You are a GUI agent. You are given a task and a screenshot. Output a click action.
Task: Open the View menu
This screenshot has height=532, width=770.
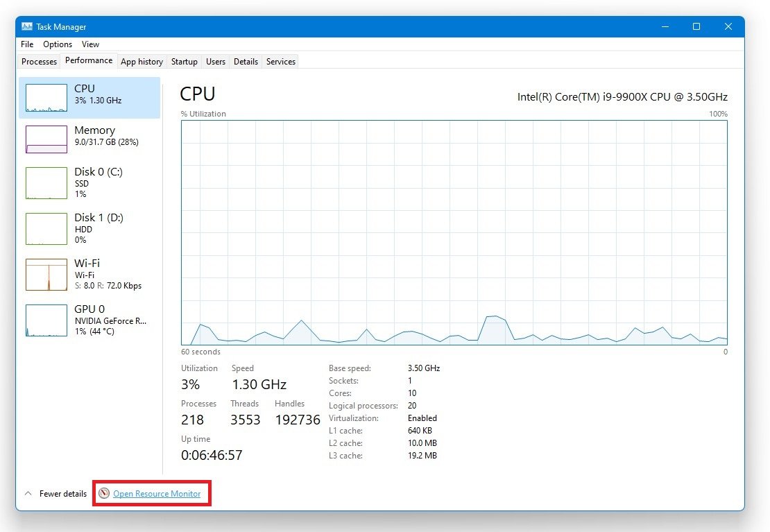(90, 44)
